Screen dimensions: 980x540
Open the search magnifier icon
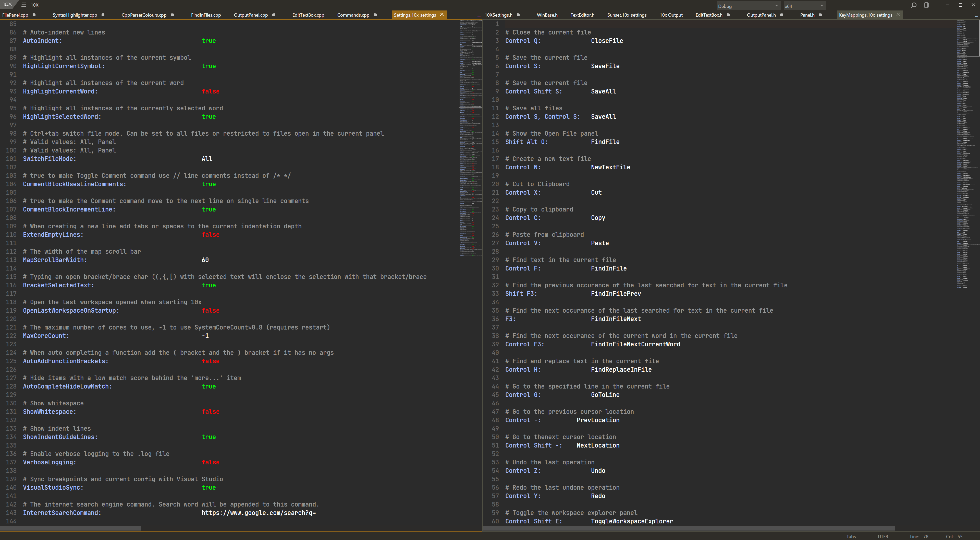pos(913,5)
